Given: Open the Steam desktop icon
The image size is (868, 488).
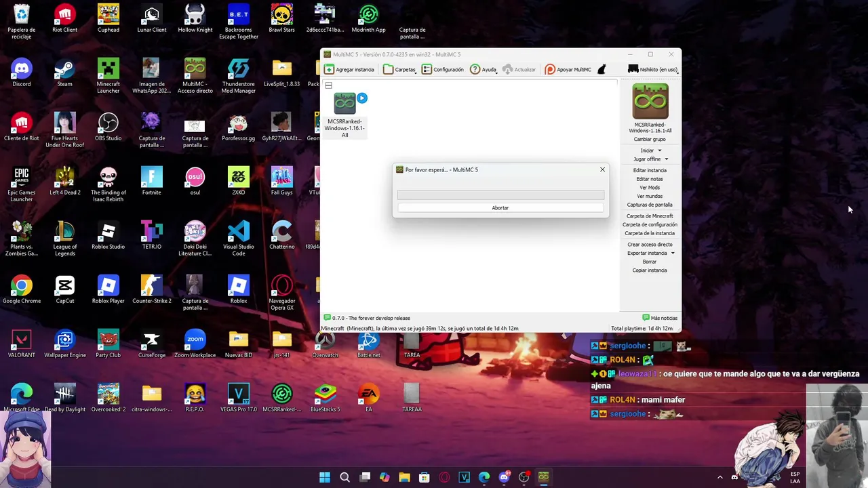Looking at the screenshot, I should pos(65,73).
